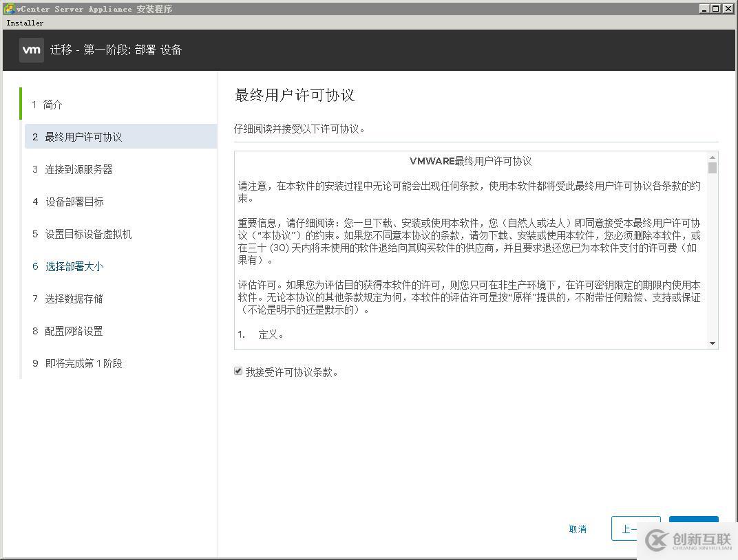The width and height of the screenshot is (738, 560).
Task: Click the 1. 定义 section line
Action: coord(261,335)
